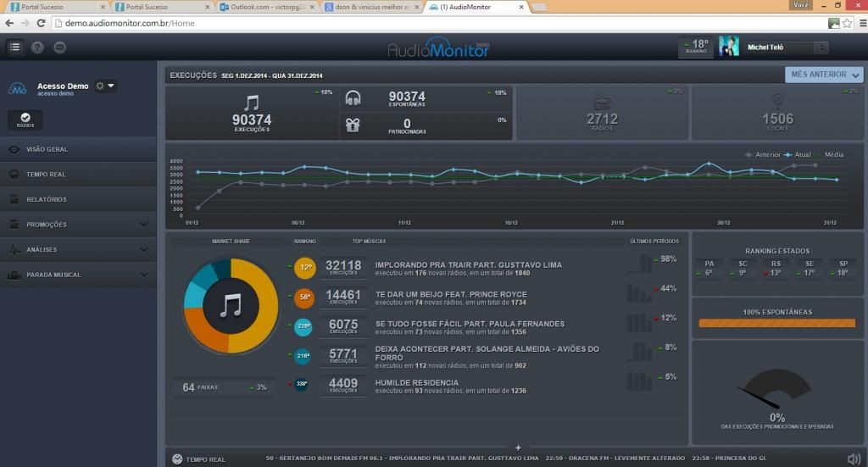Click the SP state ranking entry
This screenshot has height=467, width=868.
pos(843,268)
